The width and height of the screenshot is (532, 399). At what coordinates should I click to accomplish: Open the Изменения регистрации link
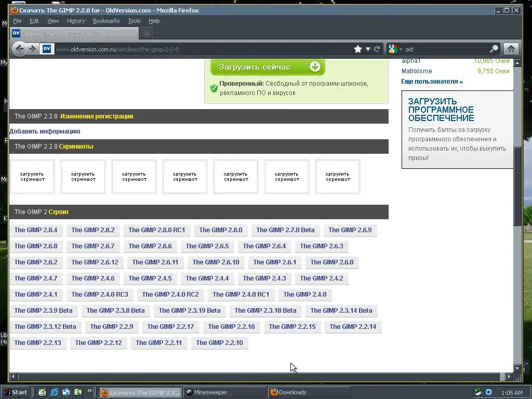tap(97, 116)
